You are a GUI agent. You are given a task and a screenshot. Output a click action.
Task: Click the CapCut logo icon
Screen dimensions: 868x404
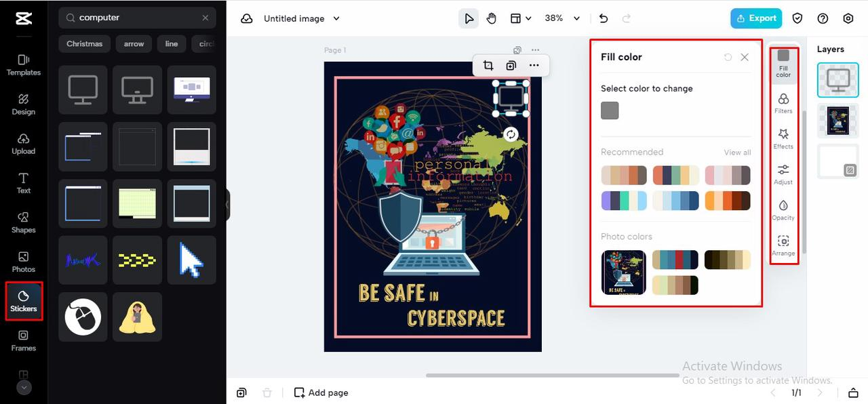[x=23, y=18]
